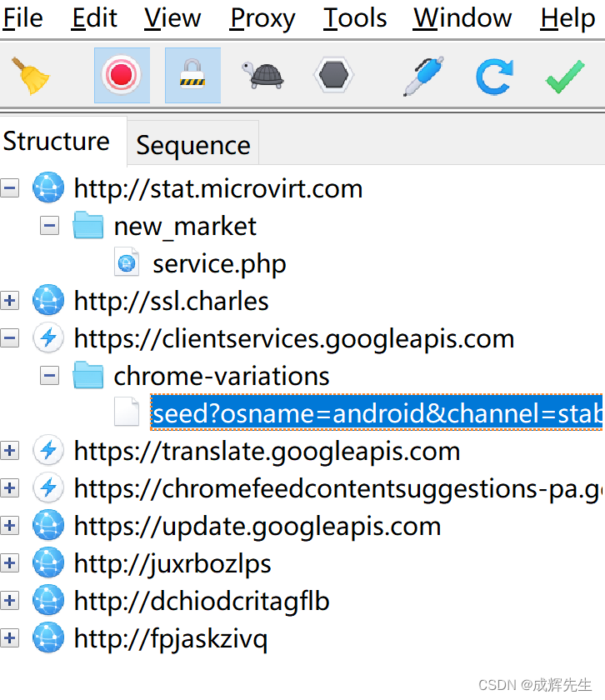Select the chrome-variations folder label

coord(222,377)
